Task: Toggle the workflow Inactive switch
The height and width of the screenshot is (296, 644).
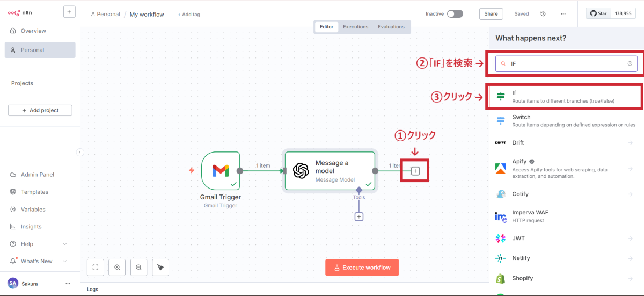Action: pos(455,14)
